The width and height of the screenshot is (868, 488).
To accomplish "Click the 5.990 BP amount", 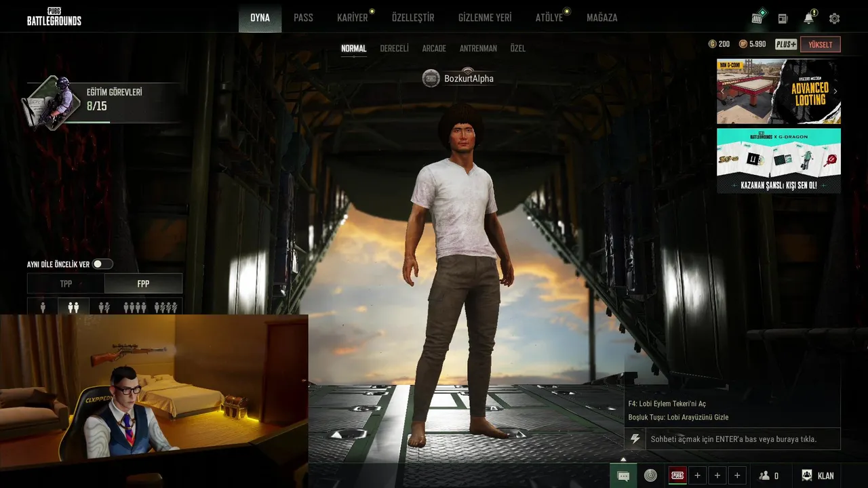I will (x=757, y=44).
